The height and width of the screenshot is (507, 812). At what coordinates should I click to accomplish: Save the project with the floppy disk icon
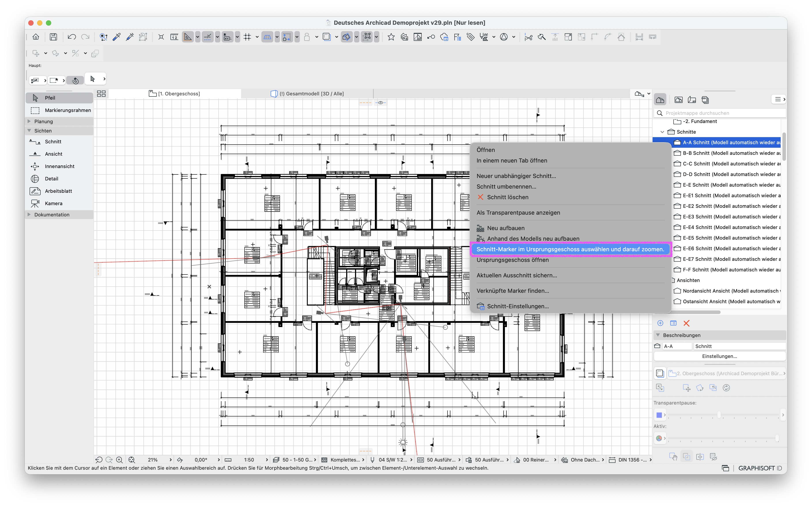point(53,37)
